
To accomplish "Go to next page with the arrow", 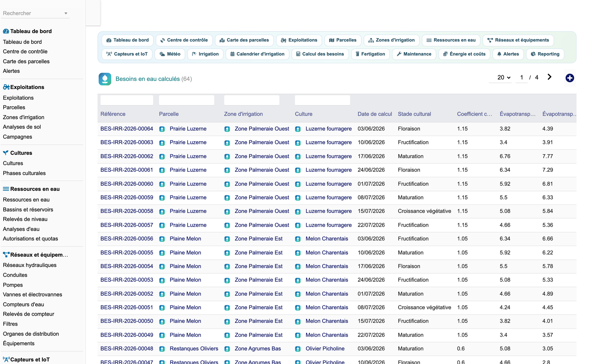I will pyautogui.click(x=549, y=77).
